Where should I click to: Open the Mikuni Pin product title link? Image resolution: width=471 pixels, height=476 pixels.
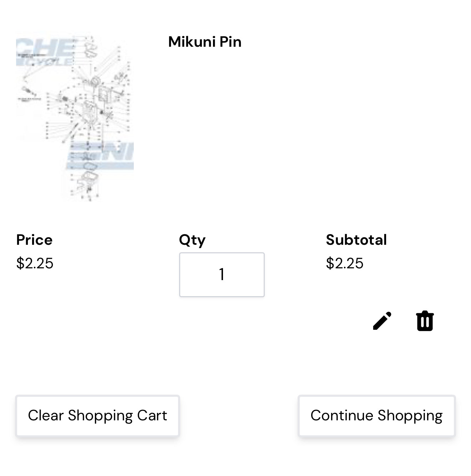point(205,42)
